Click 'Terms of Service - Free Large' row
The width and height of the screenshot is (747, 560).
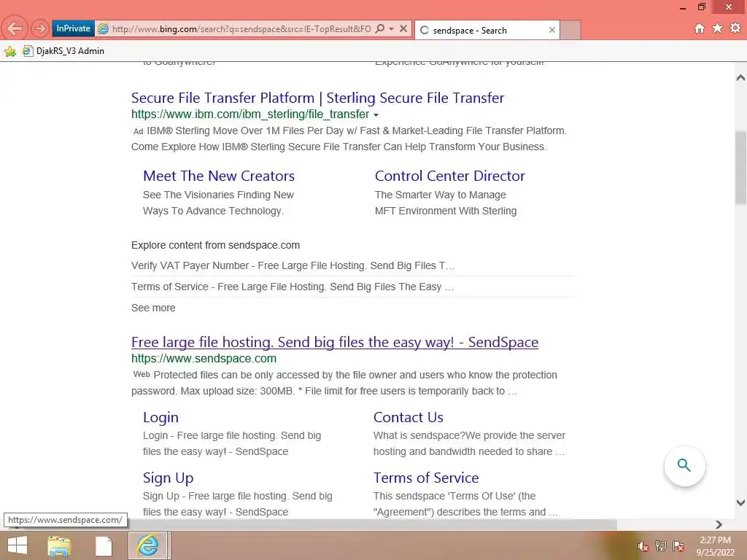(x=293, y=287)
